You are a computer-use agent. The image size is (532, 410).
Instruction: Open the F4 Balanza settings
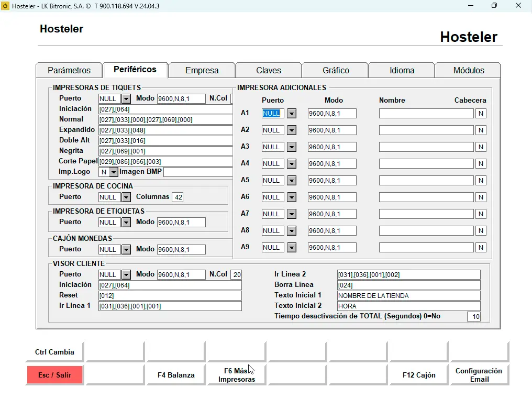click(x=176, y=375)
